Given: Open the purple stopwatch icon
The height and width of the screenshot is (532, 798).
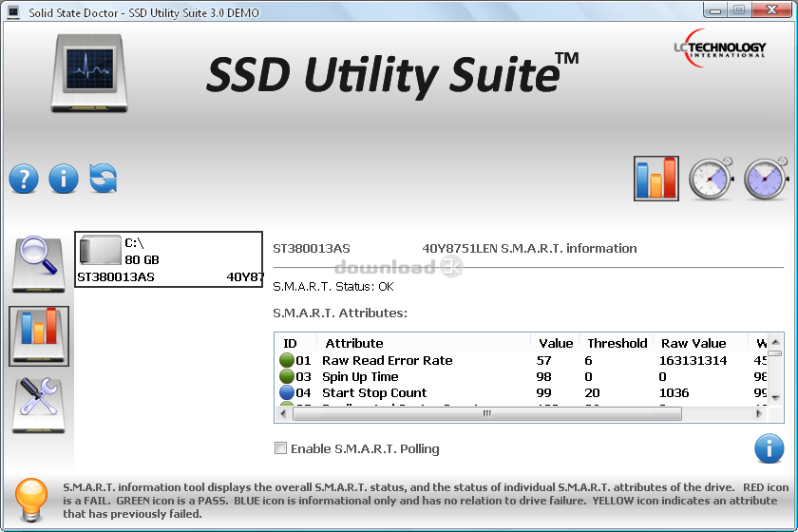Looking at the screenshot, I should click(766, 179).
